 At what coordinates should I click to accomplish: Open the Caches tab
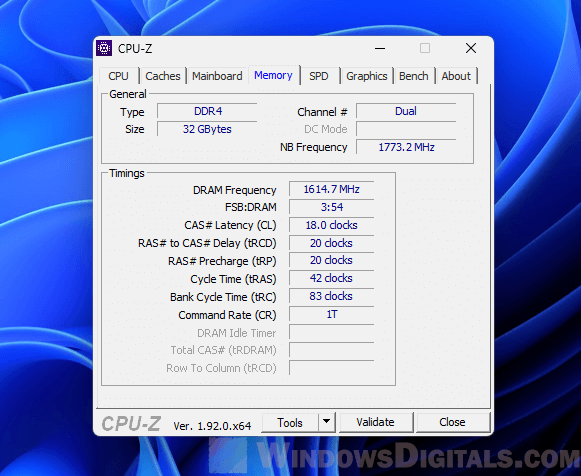[x=163, y=76]
